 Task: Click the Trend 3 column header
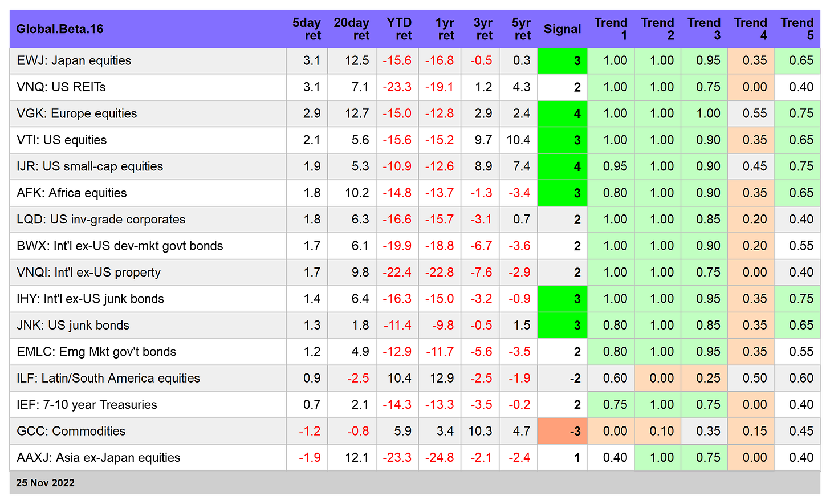click(704, 29)
